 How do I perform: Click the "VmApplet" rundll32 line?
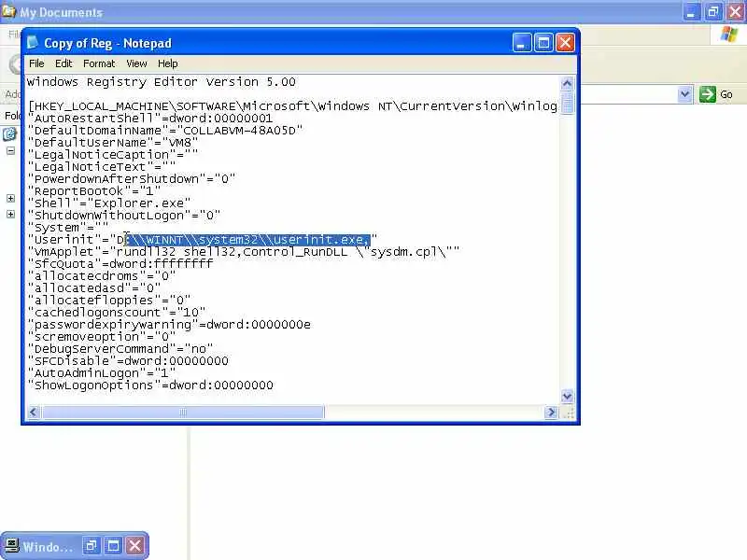[x=244, y=252]
